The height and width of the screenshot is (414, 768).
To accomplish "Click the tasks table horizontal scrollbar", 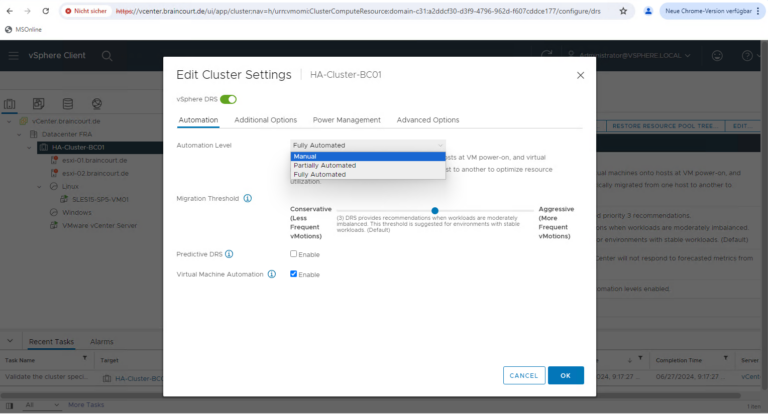I will click(371, 395).
